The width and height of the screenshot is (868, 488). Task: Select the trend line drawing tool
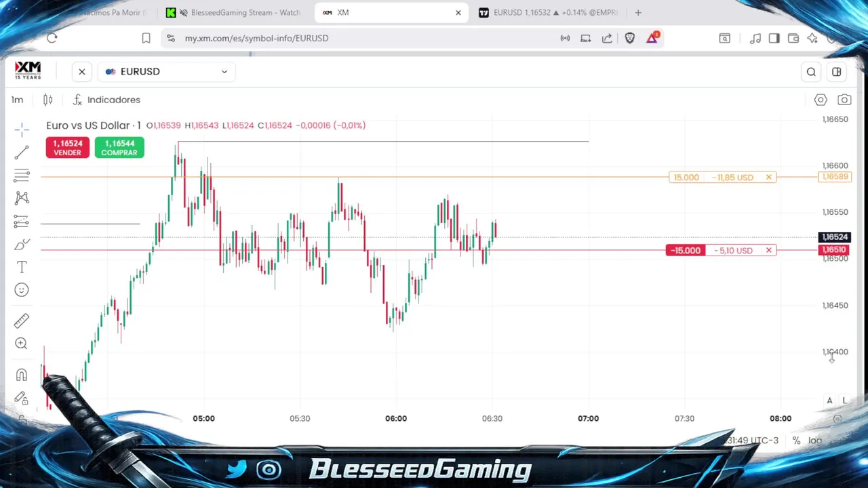click(x=22, y=152)
